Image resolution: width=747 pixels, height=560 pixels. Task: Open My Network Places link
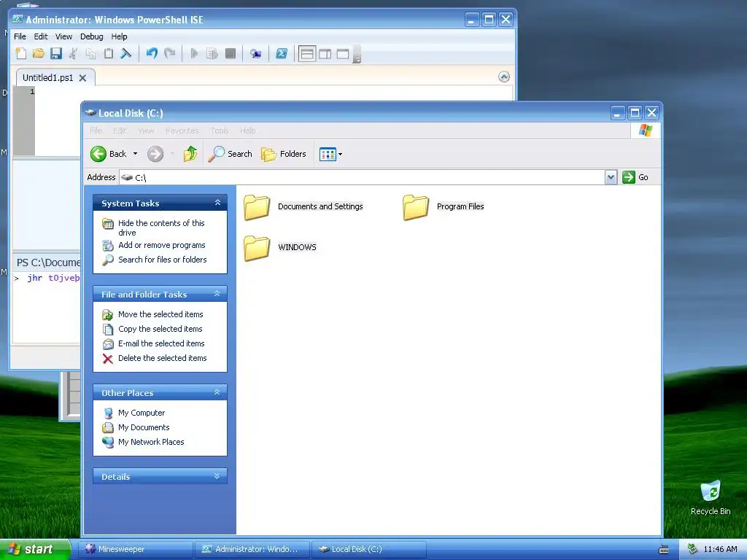tap(151, 442)
